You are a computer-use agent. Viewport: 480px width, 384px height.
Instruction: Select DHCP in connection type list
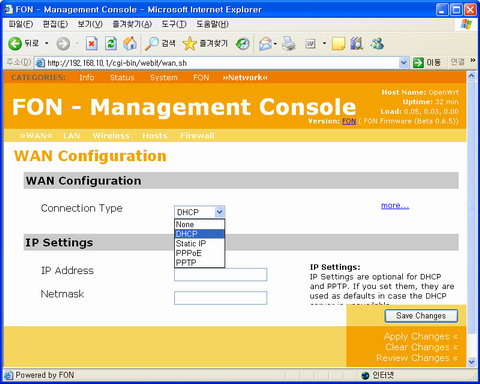[200, 234]
